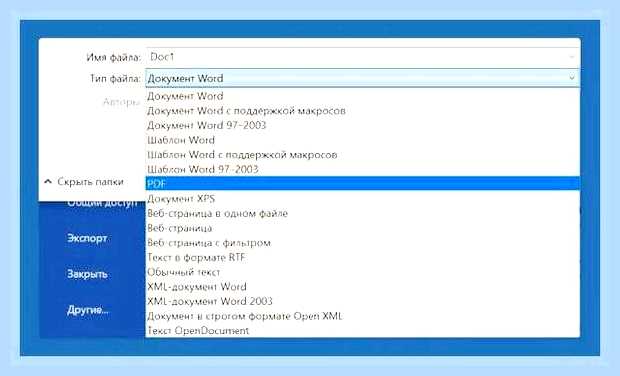The image size is (620, 376).
Task: Open Другие... in the backstage menu
Action: (x=88, y=310)
